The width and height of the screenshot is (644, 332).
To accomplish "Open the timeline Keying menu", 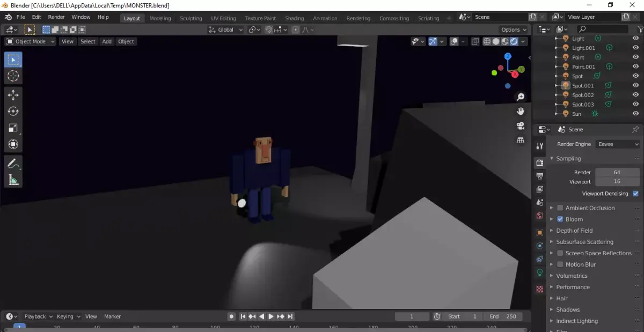I will coord(68,316).
